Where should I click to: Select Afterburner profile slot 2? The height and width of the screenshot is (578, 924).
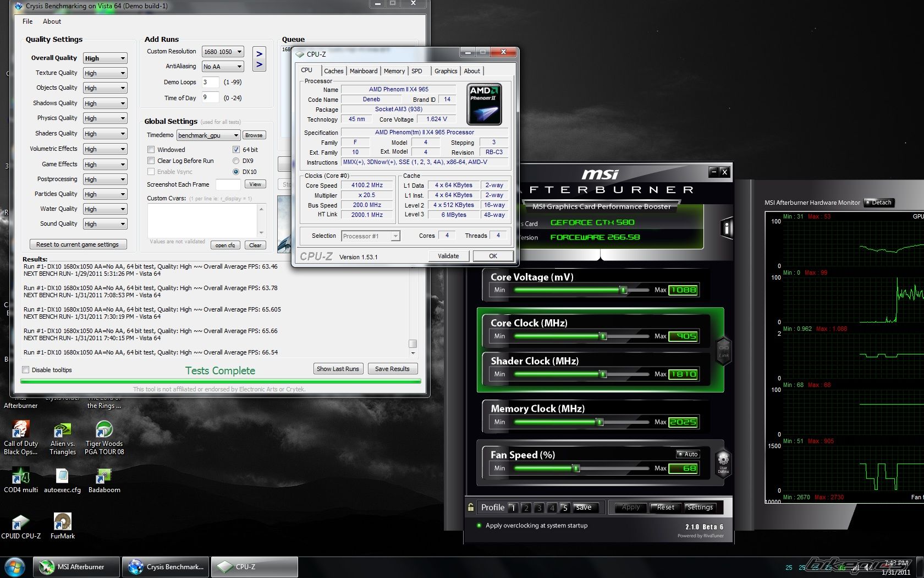point(526,508)
